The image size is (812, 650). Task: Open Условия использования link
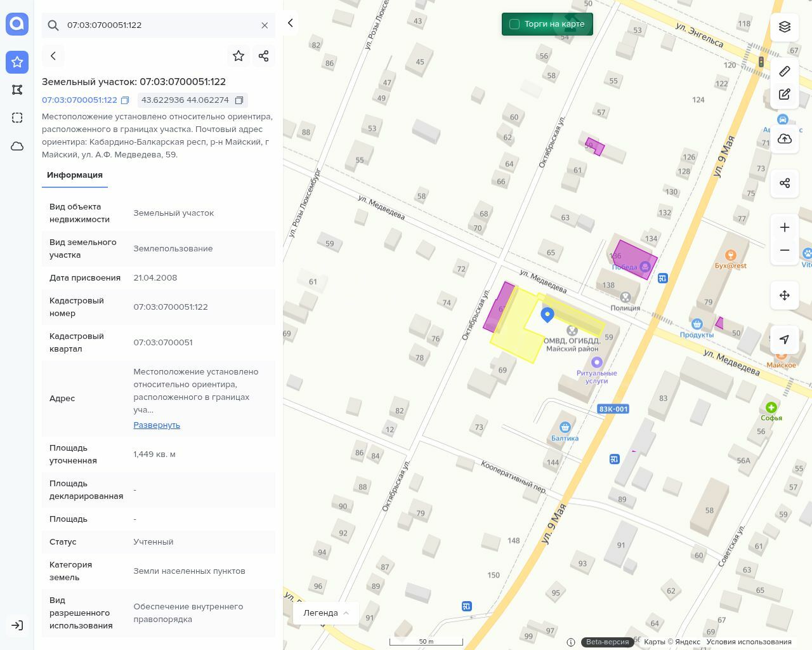[749, 642]
